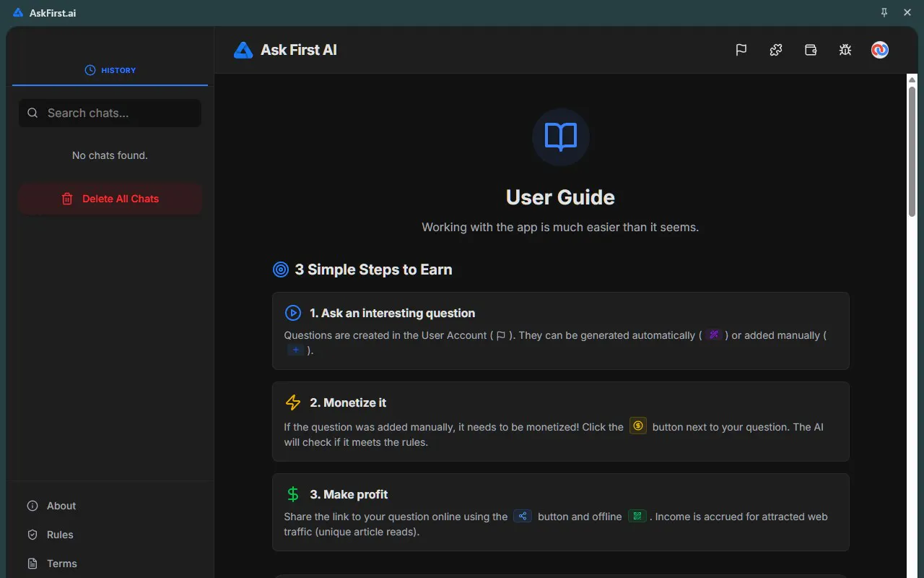Open the user avatar profile icon
Viewport: 924px width, 578px height.
tap(880, 50)
